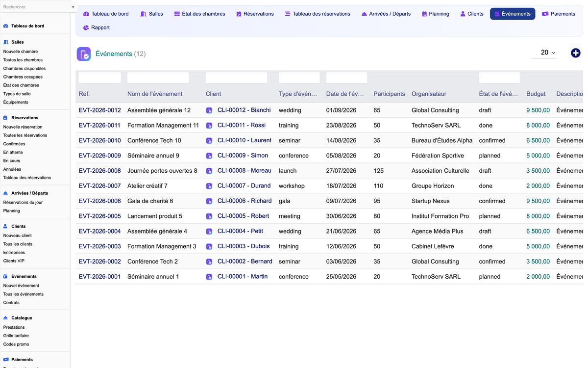Open the rows-per-page dropdown showing 20
This screenshot has width=588, height=368.
pyautogui.click(x=544, y=53)
